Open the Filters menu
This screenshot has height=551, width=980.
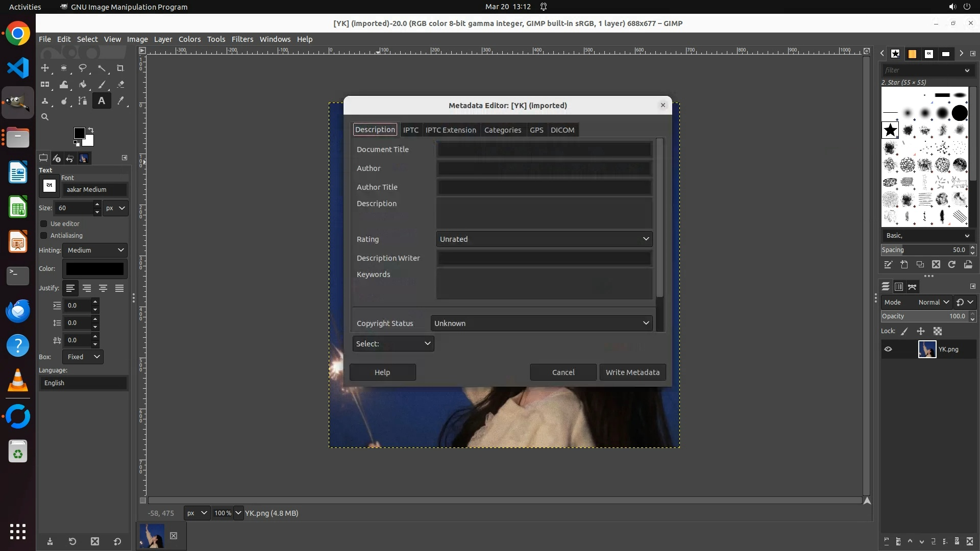(x=242, y=39)
